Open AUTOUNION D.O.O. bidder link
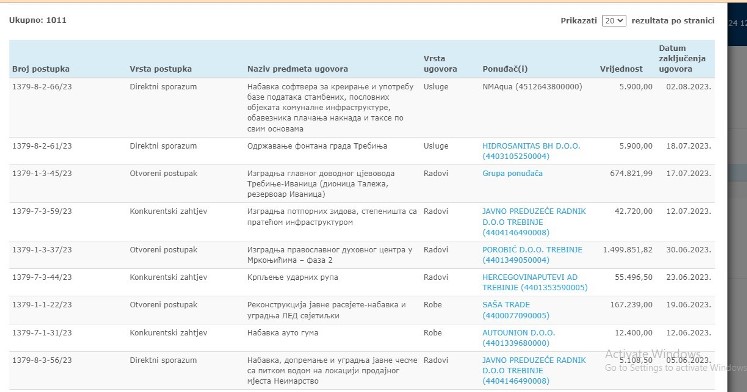This screenshot has width=747, height=392. coord(518,338)
